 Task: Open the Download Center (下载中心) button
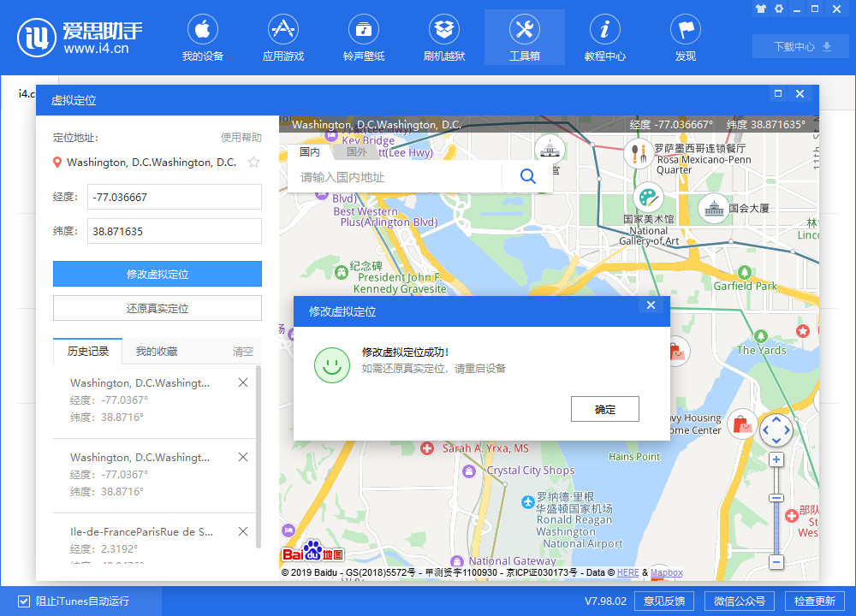(x=794, y=47)
